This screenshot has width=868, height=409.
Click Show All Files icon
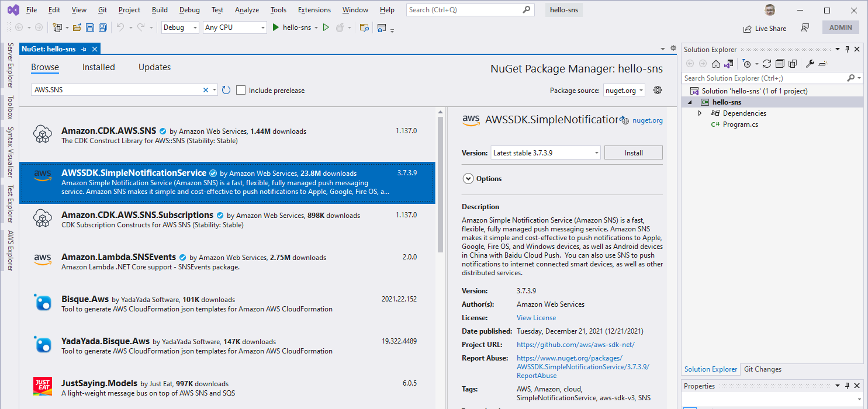(x=791, y=64)
